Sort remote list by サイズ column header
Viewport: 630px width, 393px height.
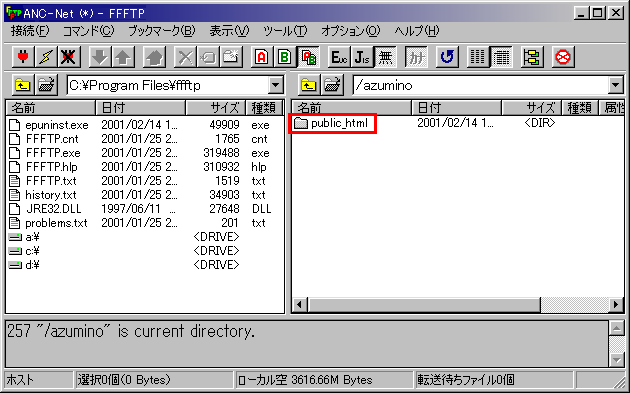(532, 108)
